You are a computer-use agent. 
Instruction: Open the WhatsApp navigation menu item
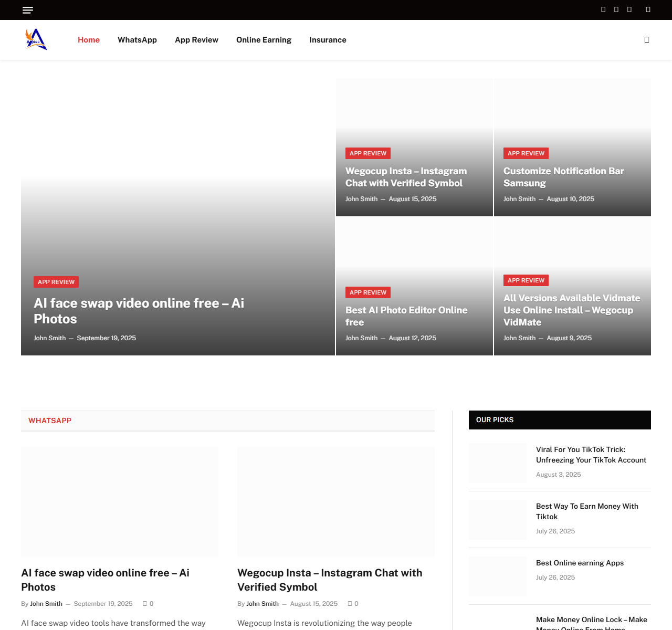(x=137, y=40)
